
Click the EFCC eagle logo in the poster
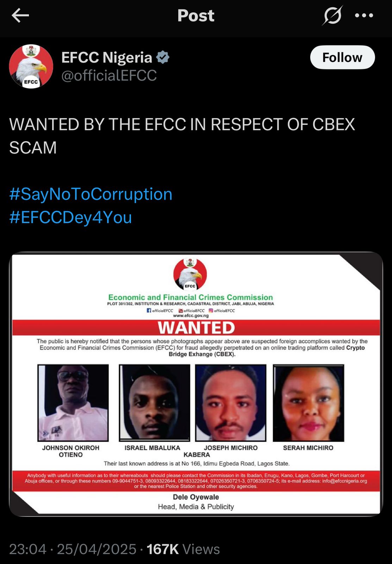pyautogui.click(x=190, y=274)
